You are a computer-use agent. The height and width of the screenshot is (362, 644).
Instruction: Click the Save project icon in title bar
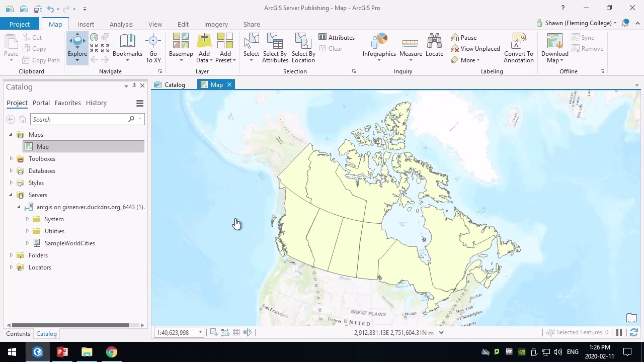[x=37, y=9]
